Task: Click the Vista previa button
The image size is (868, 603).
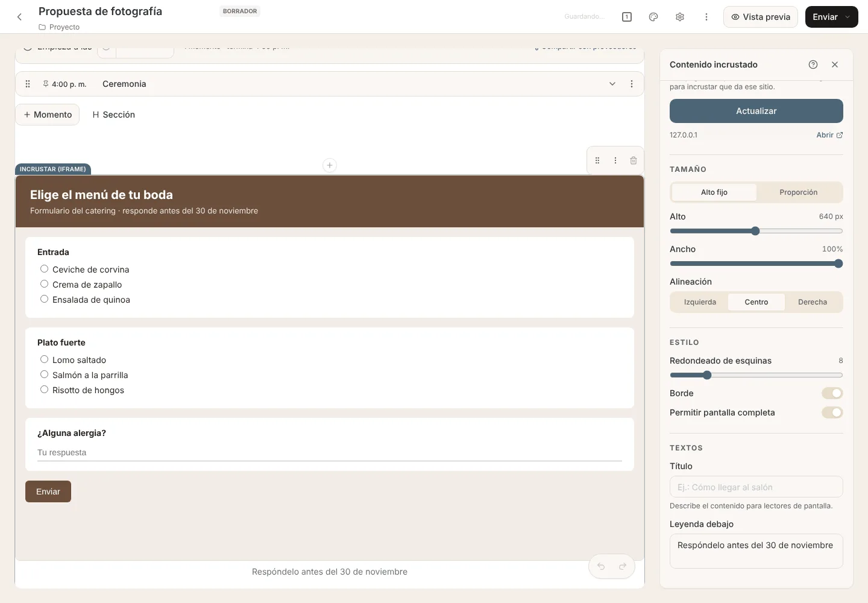Action: pos(761,17)
